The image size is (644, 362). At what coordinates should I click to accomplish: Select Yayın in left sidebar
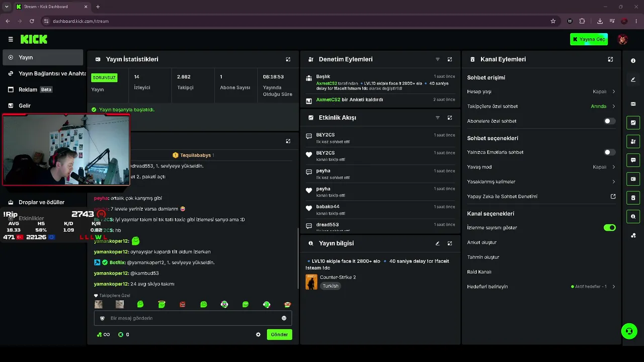coord(43,57)
